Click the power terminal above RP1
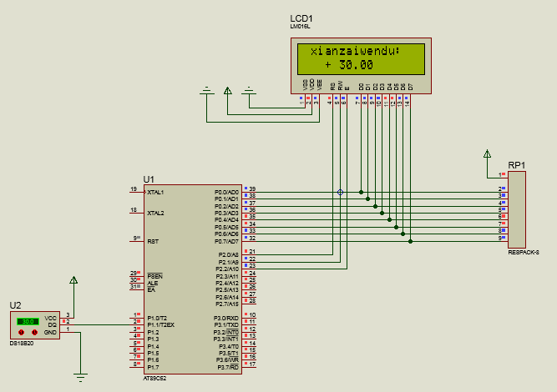 [488, 155]
